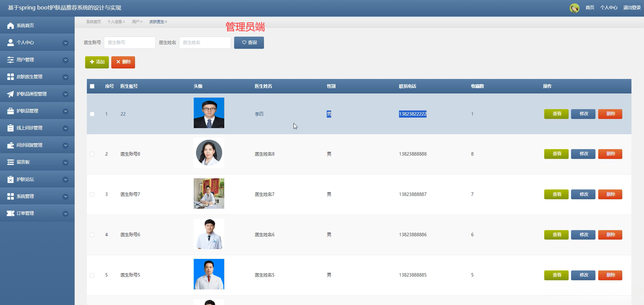Click the wallet icon beside 问诊回复管理
Screen dimensions: 644x305
click(x=11, y=145)
